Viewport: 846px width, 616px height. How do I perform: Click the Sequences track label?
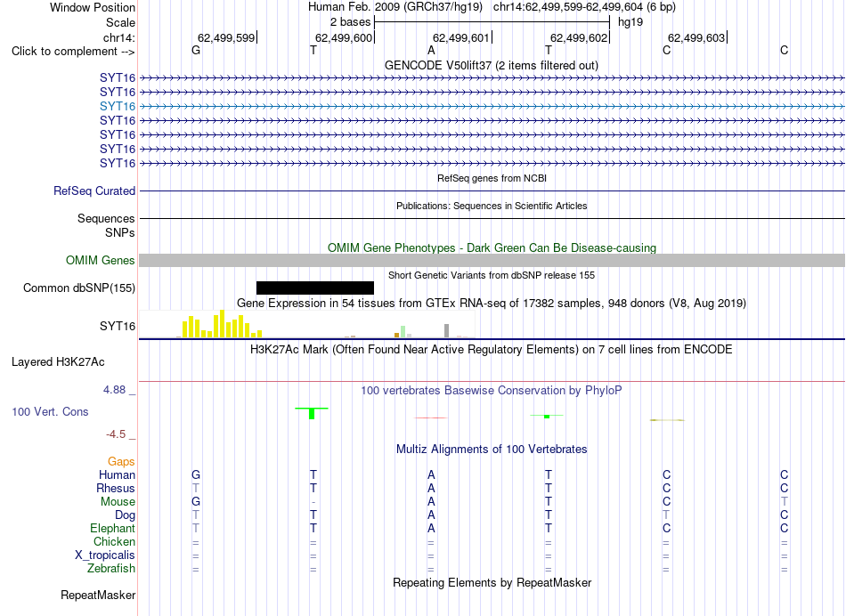coord(106,218)
